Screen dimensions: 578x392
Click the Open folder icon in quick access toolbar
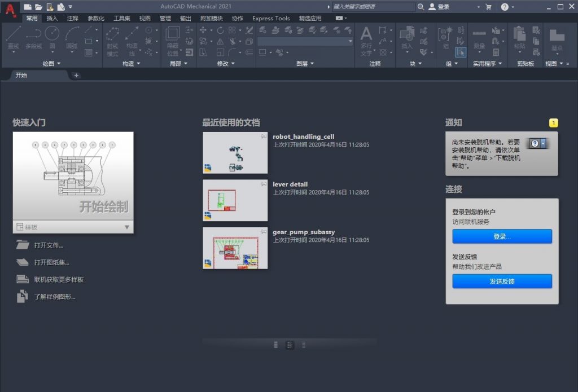39,7
